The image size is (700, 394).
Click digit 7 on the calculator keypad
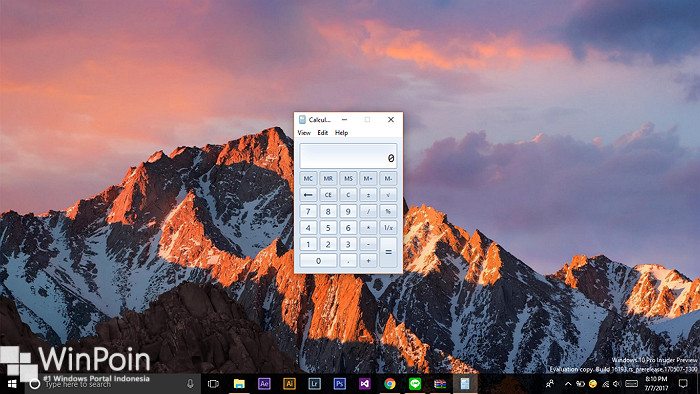(308, 212)
